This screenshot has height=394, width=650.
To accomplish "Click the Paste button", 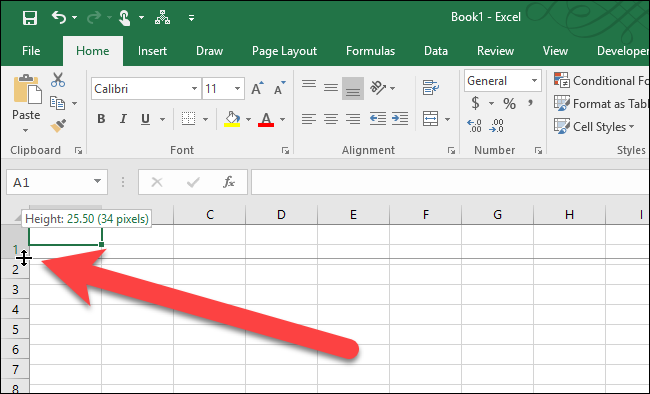I will (26, 104).
